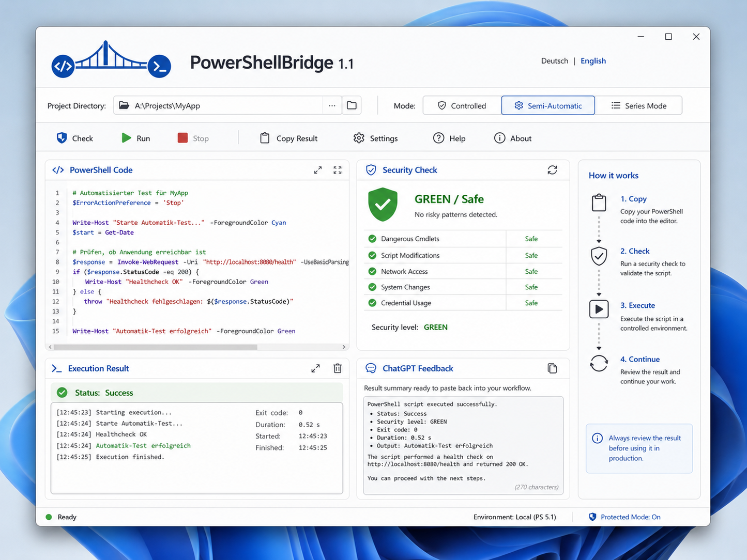747x560 pixels.
Task: Click log line 'Automatik-Test erfolgreich'
Action: 124,445
